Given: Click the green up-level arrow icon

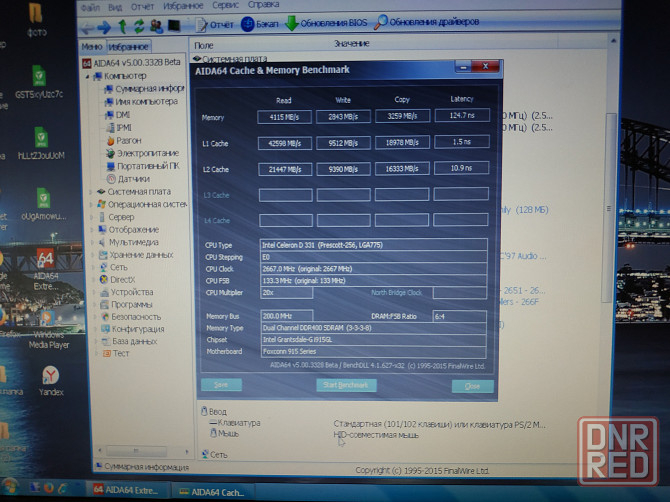Looking at the screenshot, I should (x=124, y=27).
